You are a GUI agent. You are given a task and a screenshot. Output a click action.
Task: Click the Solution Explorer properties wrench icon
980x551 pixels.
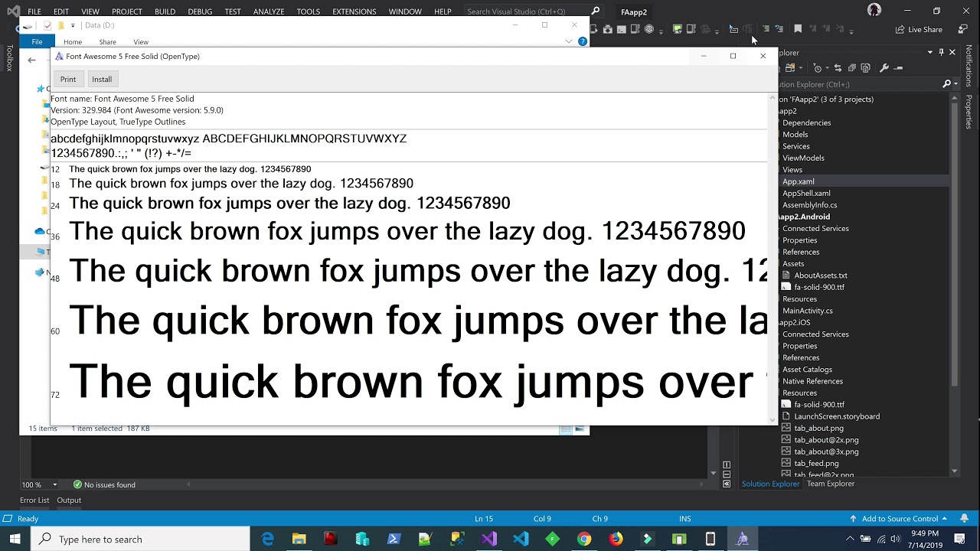pyautogui.click(x=884, y=68)
